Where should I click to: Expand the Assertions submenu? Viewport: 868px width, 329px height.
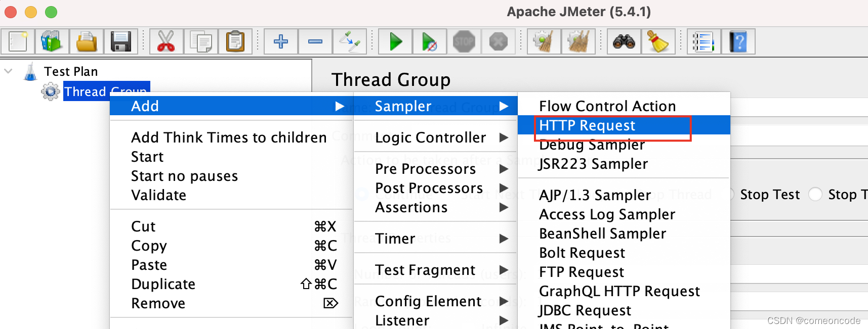pyautogui.click(x=435, y=207)
